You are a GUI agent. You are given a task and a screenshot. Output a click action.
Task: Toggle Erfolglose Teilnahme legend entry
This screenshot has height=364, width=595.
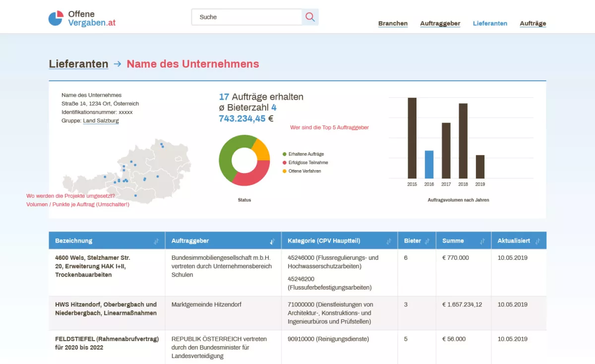307,163
